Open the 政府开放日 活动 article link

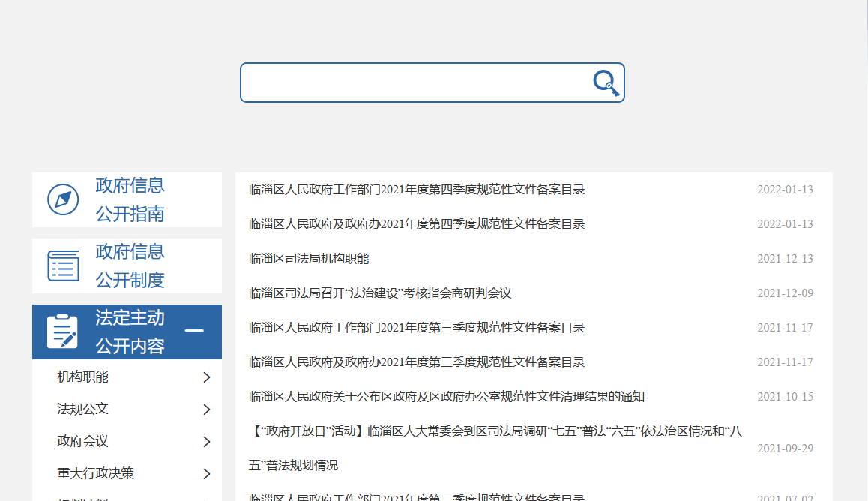pos(495,431)
